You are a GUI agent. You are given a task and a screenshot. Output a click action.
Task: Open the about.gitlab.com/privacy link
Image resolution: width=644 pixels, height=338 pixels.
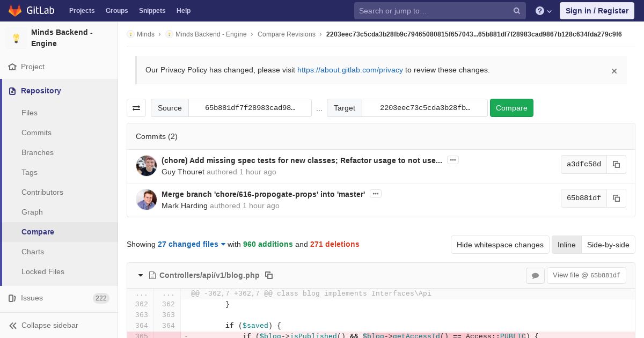pyautogui.click(x=350, y=70)
